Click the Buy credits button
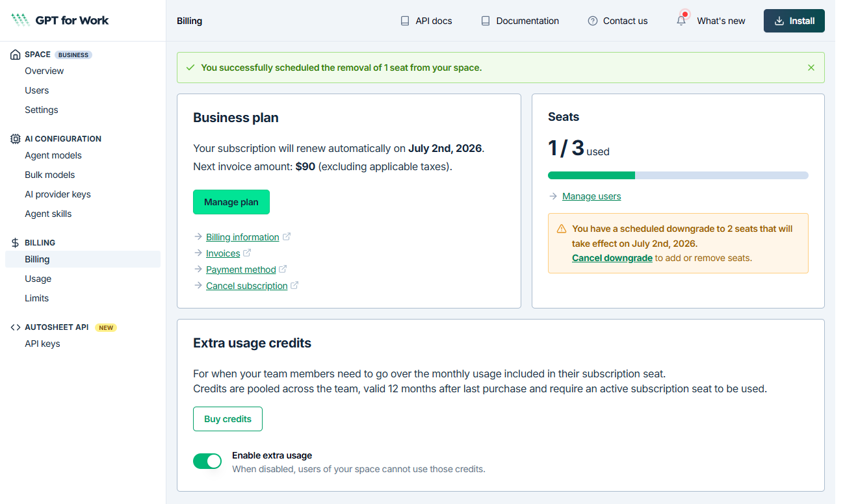 [x=227, y=419]
